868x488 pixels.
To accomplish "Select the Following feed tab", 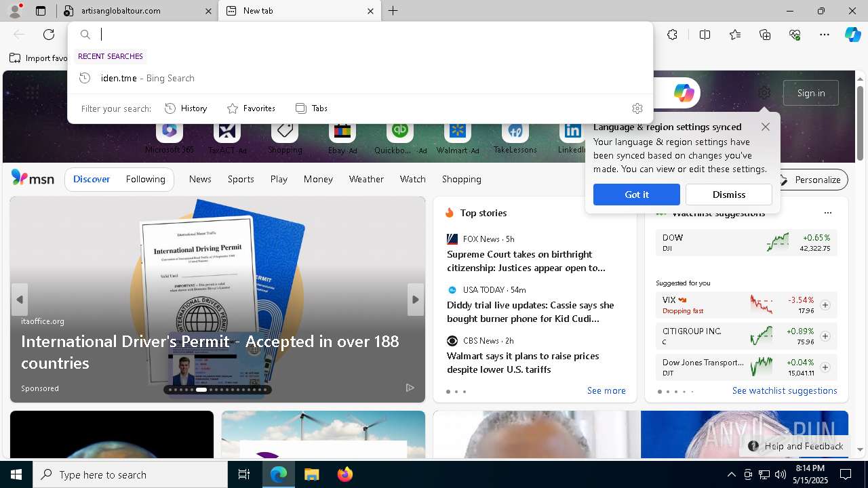I will pos(145,179).
